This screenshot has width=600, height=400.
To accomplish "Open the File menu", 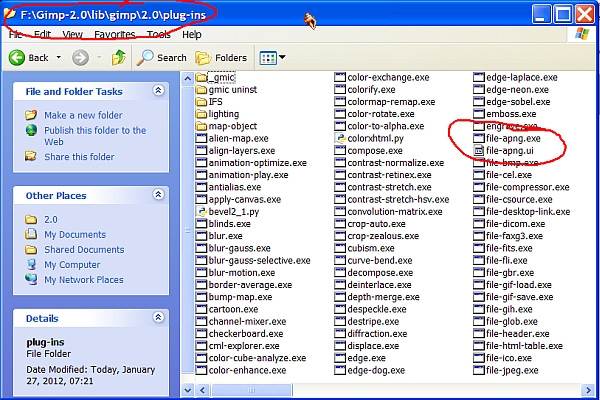I will (15, 35).
